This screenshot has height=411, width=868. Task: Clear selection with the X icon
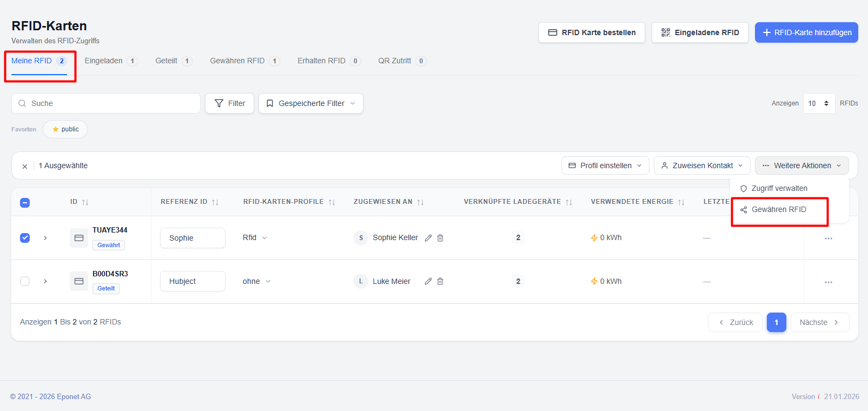(x=25, y=167)
